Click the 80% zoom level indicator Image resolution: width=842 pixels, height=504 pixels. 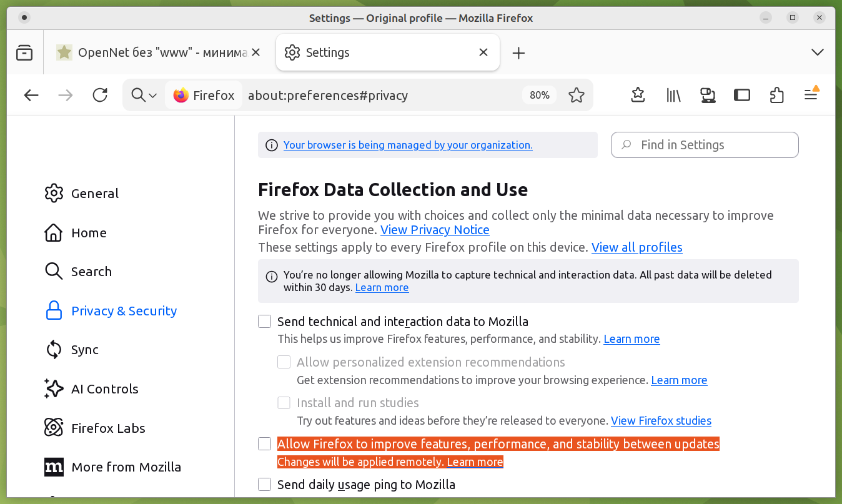coord(539,95)
